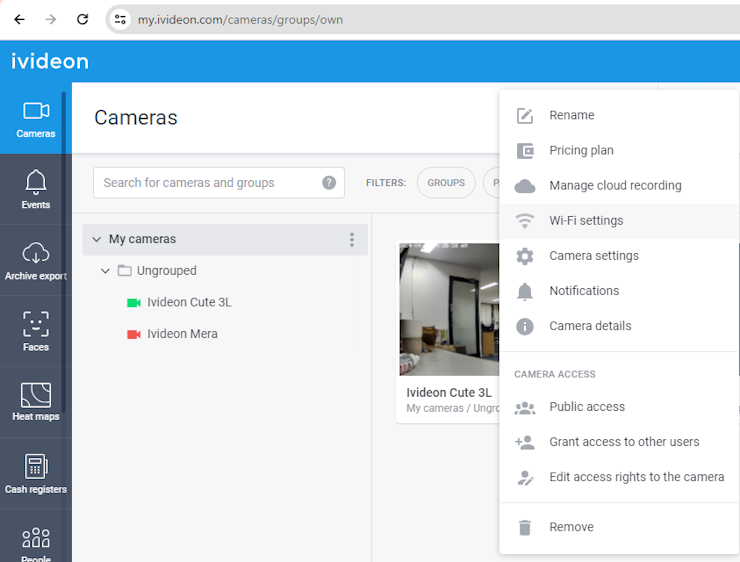Open Notifications menu entry
This screenshot has height=562, width=740.
tap(618, 291)
